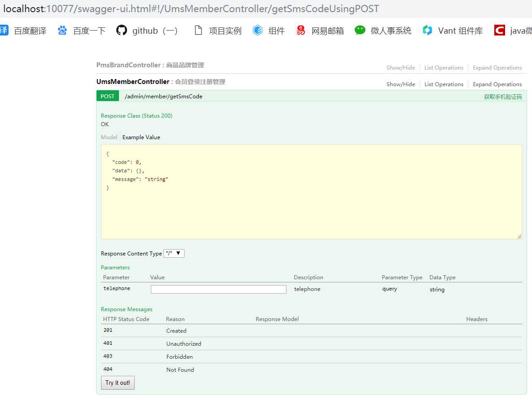Click List Operations for UmsMemberController
The width and height of the screenshot is (532, 396).
coord(444,84)
